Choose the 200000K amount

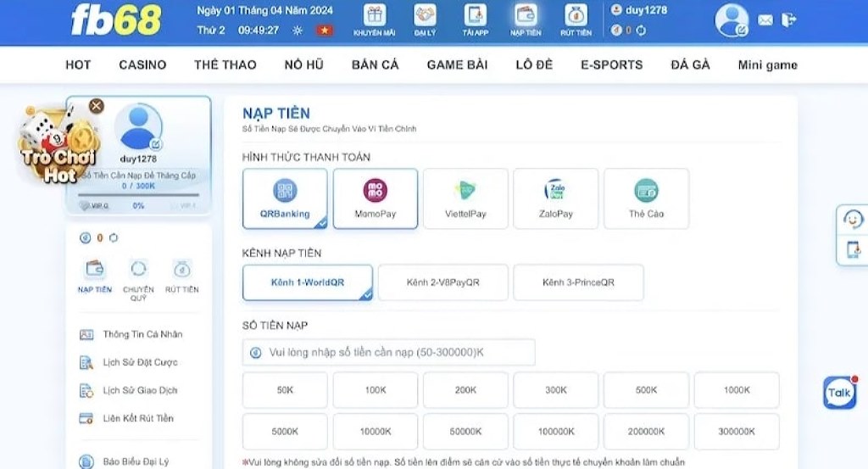point(647,432)
